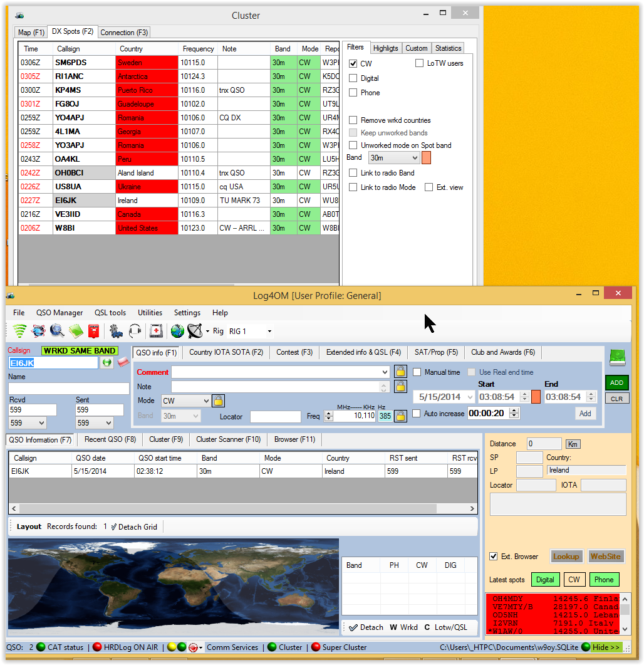Check the LoTW users filter
This screenshot has height=665, width=644.
pos(418,63)
